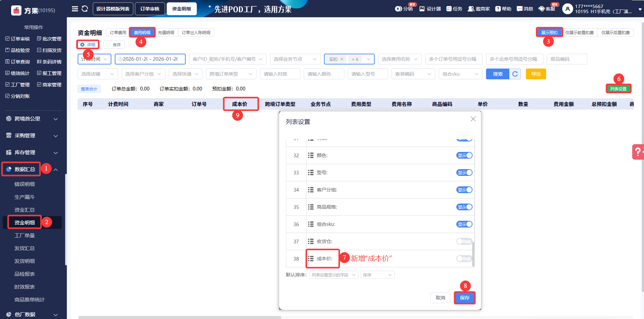The width and height of the screenshot is (644, 319).
Task: Open 设计器模版列表 top tab
Action: 113,9
